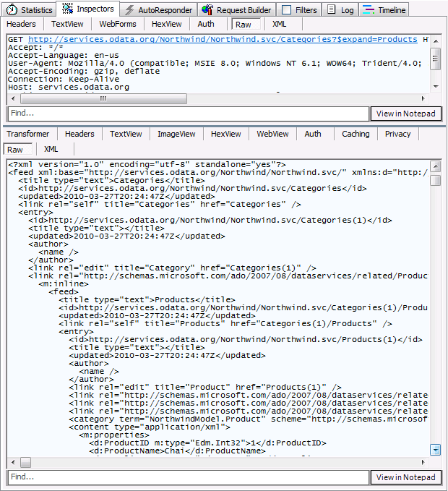
Task: Switch to the response XML tab
Action: click(51, 150)
